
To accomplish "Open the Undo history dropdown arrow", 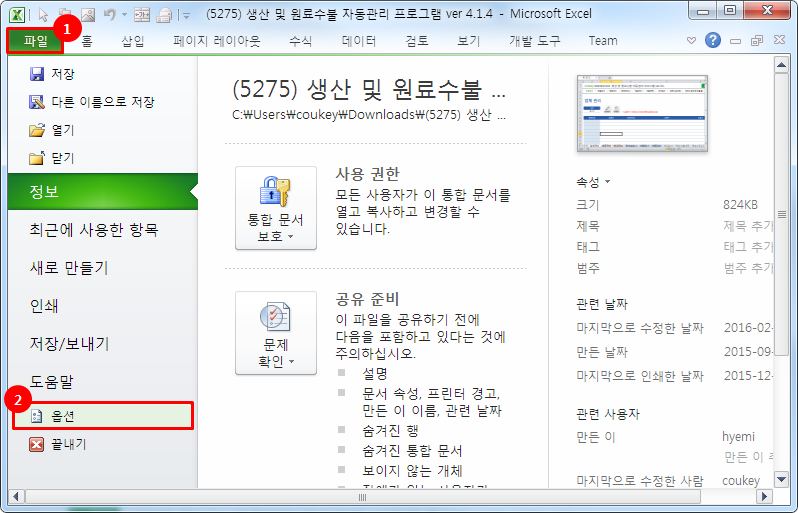I will 125,15.
